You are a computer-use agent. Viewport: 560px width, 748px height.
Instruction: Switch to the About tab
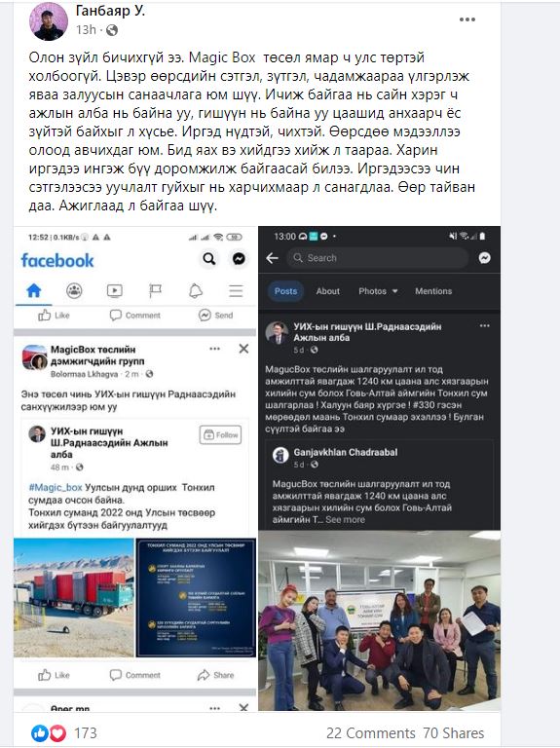[x=327, y=291]
